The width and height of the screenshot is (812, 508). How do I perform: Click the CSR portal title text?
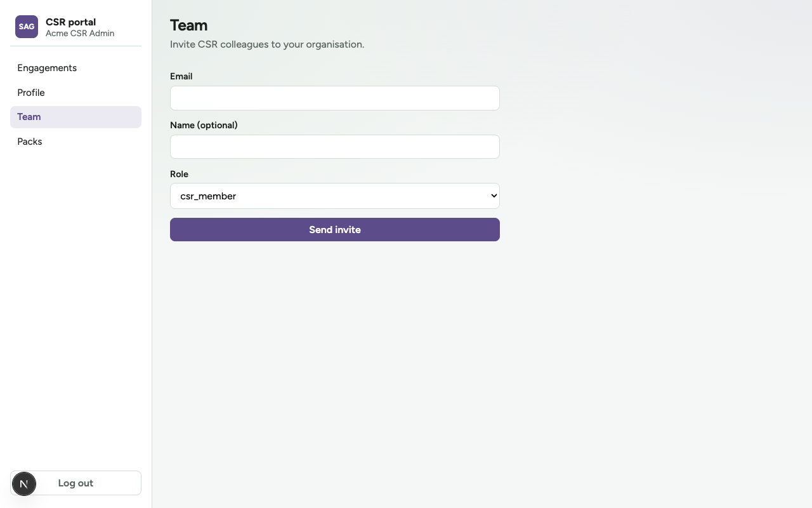coord(70,22)
